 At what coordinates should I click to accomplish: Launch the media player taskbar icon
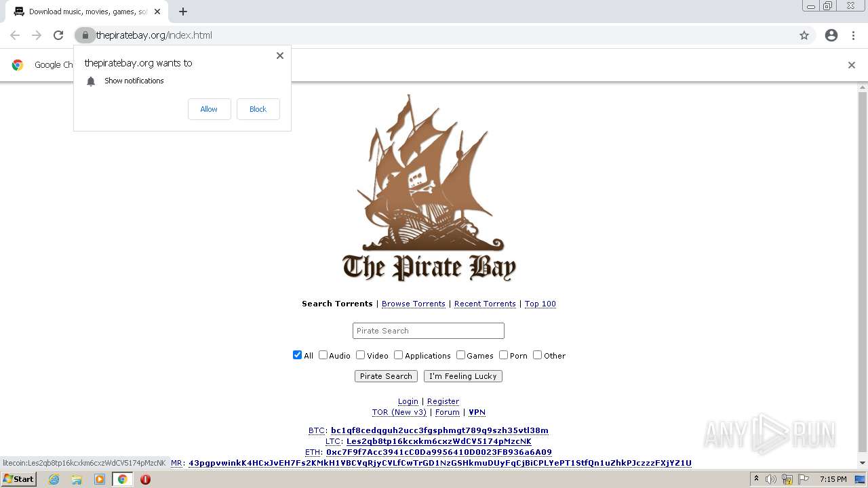pyautogui.click(x=100, y=479)
